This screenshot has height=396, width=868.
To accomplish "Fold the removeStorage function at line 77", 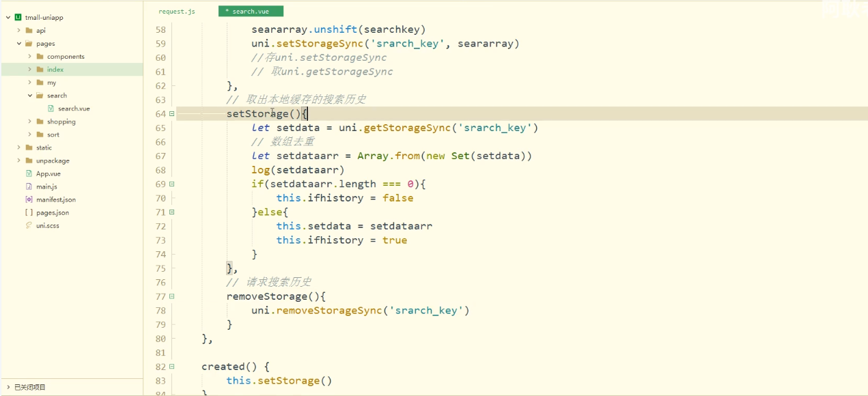I will [x=171, y=296].
